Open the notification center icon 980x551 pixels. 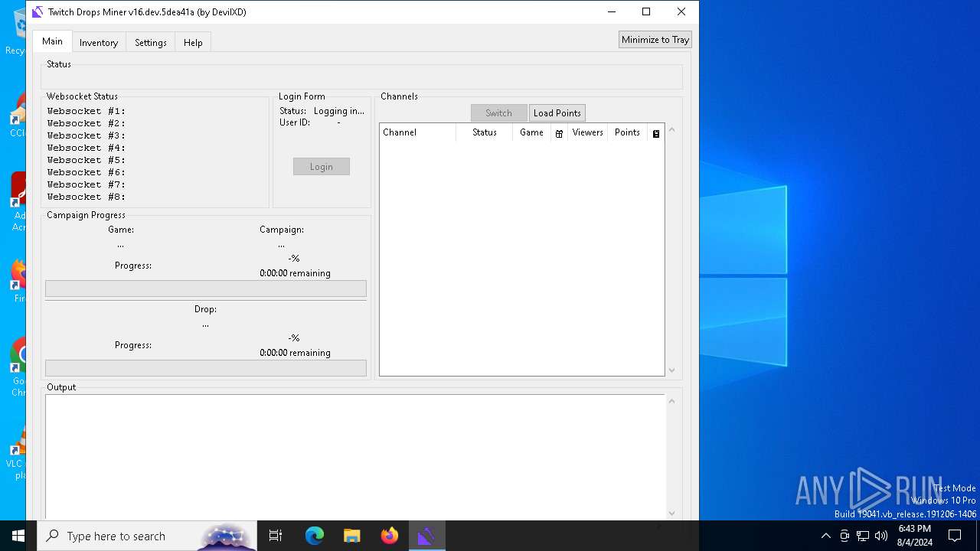[955, 536]
